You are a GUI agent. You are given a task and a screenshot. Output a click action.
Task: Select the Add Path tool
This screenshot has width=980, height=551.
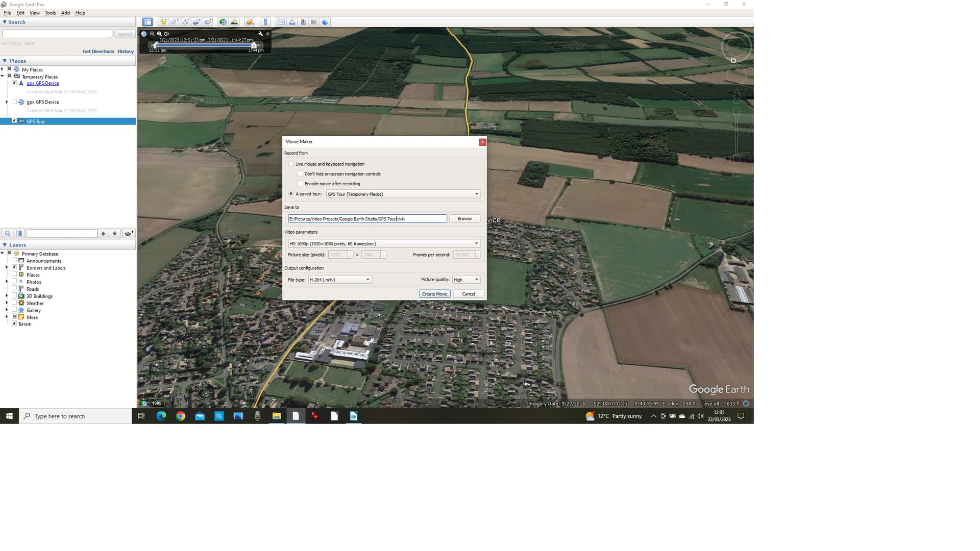click(185, 22)
